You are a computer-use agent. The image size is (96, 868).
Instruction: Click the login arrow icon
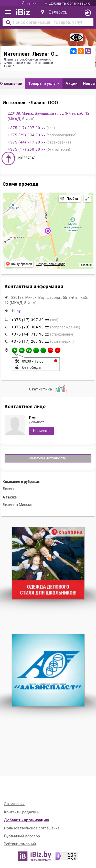pyautogui.click(x=88, y=13)
